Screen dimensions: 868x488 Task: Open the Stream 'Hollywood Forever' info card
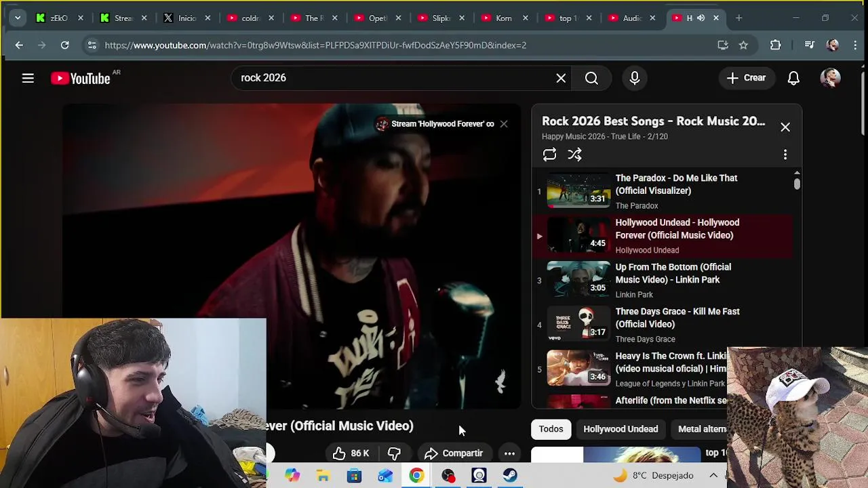[x=435, y=124]
